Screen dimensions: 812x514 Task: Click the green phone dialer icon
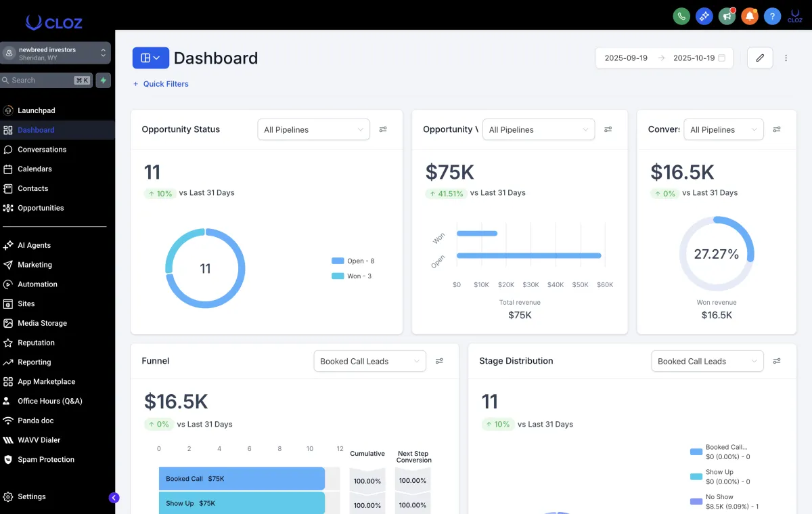click(x=681, y=16)
